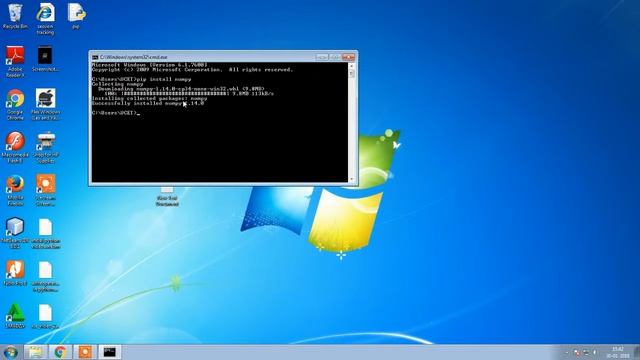Click the 'Downloading numpy' wheel line

pos(181,89)
